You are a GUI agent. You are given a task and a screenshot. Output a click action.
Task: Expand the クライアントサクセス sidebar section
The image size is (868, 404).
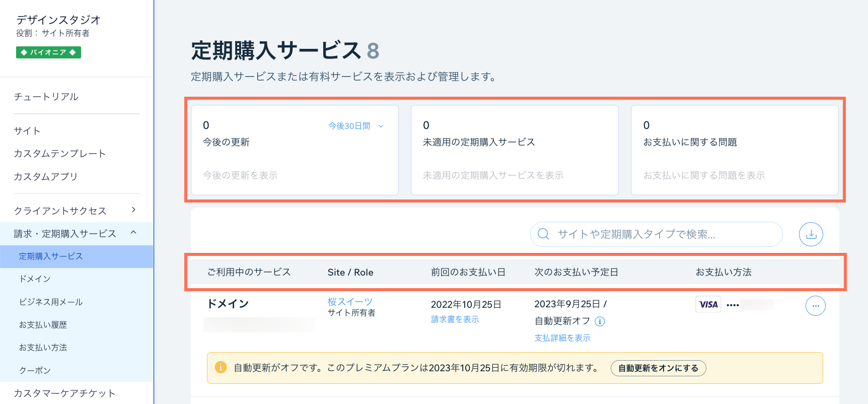(x=77, y=211)
